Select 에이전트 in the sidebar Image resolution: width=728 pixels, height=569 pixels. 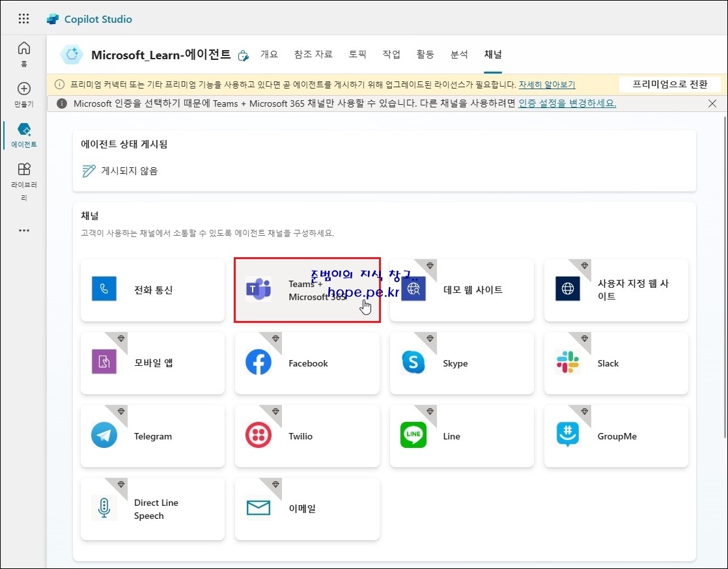pos(23,135)
